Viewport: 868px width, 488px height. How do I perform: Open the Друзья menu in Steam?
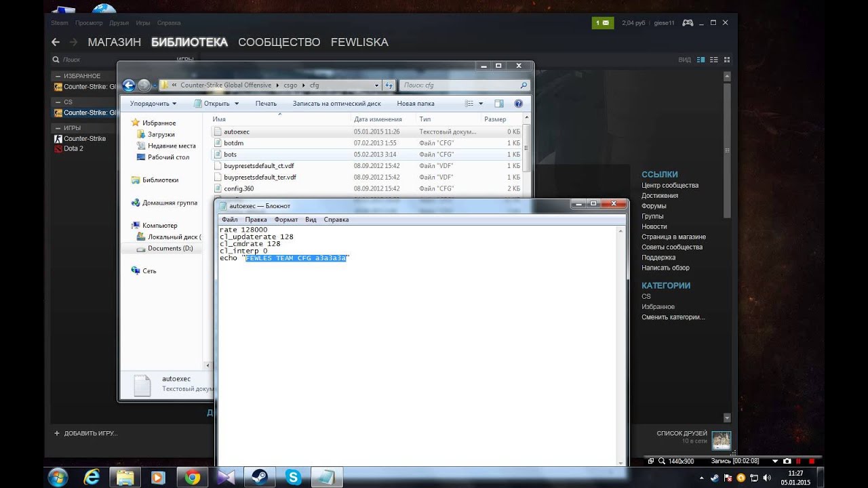(119, 23)
